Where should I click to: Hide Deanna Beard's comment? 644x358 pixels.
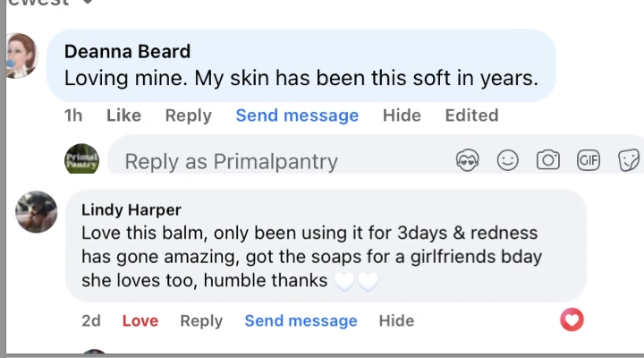click(402, 115)
